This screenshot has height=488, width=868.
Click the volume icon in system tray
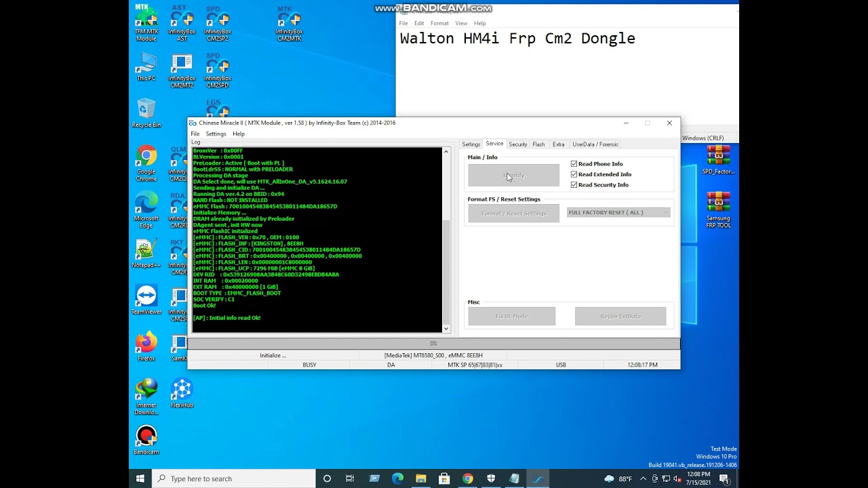tap(677, 479)
